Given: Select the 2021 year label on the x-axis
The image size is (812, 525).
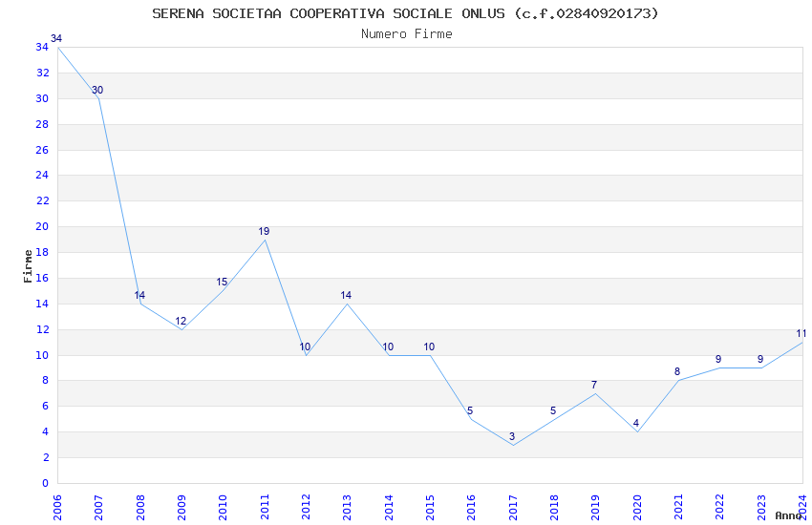Looking at the screenshot, I should pos(678,507).
